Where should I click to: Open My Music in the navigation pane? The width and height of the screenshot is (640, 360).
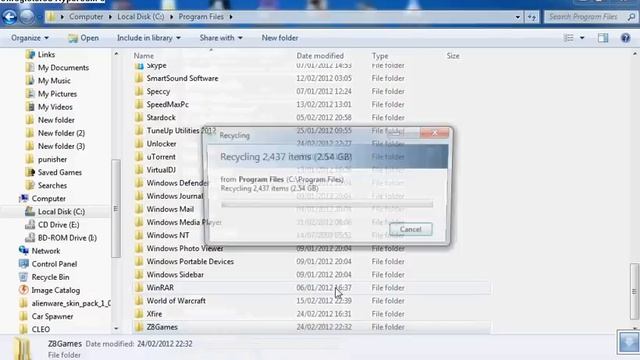pos(54,81)
